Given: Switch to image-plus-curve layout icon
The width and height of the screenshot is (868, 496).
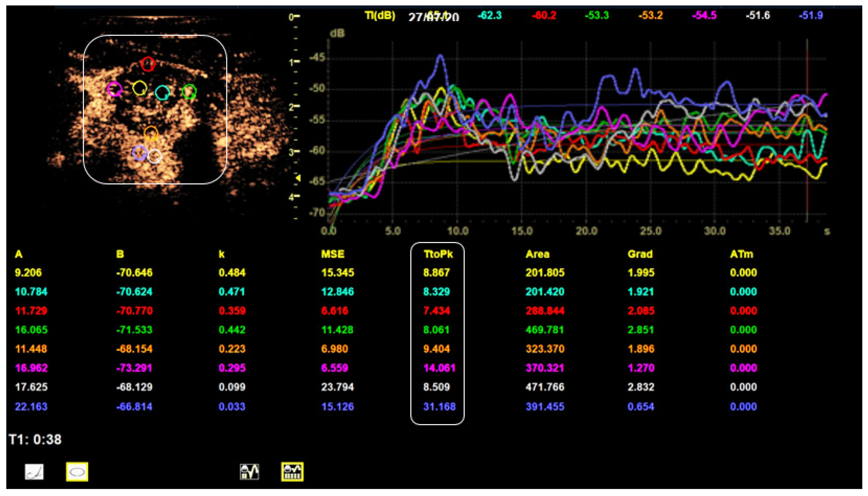Looking at the screenshot, I should [249, 472].
